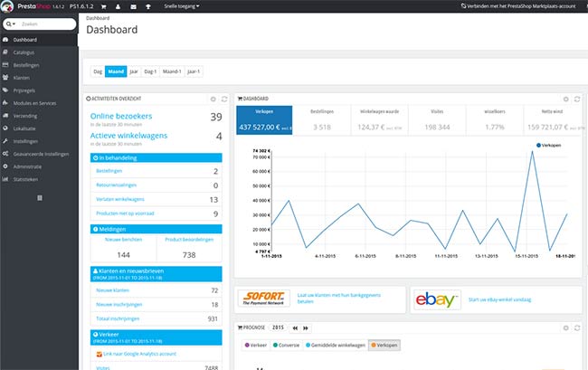Click Verbinden met PrestaShop Marktplaats-account link
Screen dimensions: 588x370
517,6
